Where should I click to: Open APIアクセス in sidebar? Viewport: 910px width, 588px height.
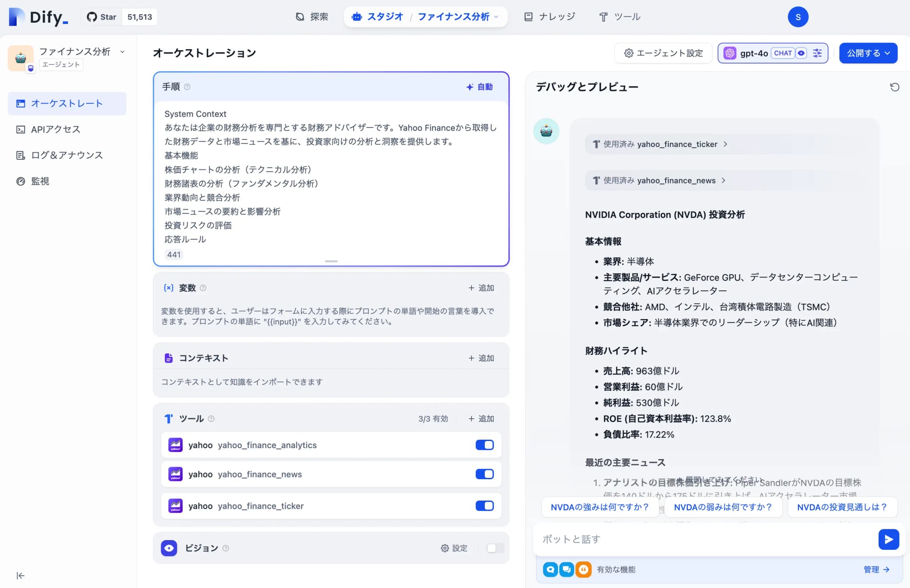(67, 129)
